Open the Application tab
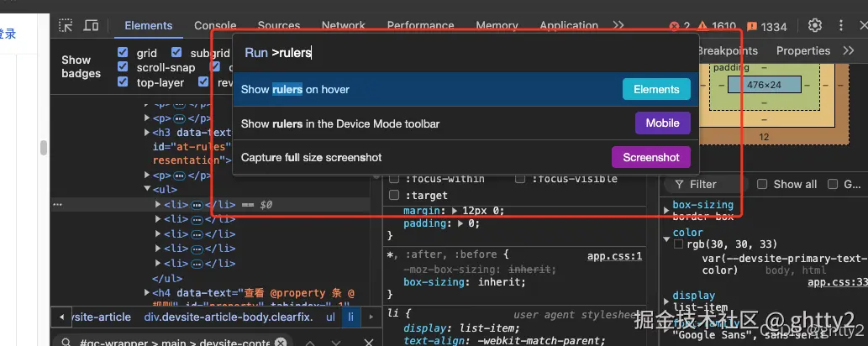This screenshot has width=868, height=346. point(569,25)
